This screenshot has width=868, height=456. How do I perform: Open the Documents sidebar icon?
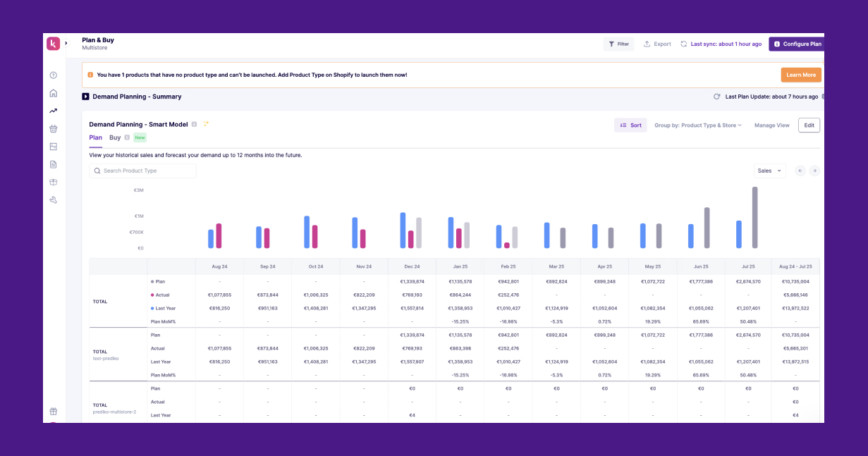53,164
